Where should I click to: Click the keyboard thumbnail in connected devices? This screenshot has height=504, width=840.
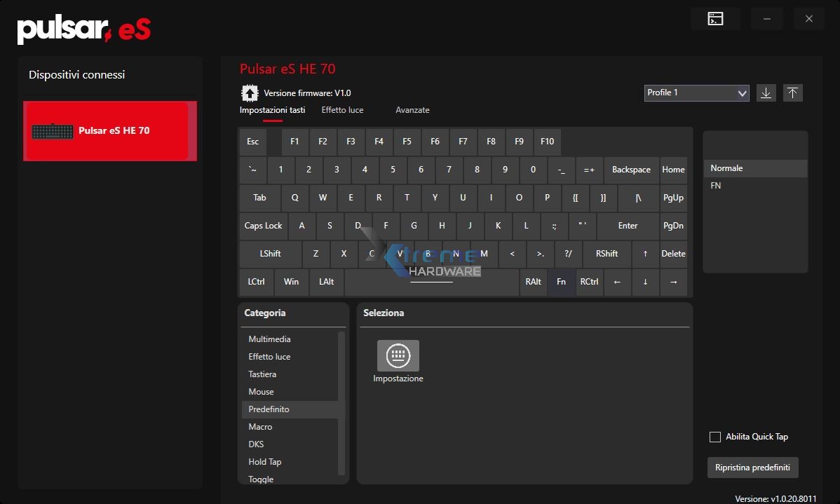point(53,130)
